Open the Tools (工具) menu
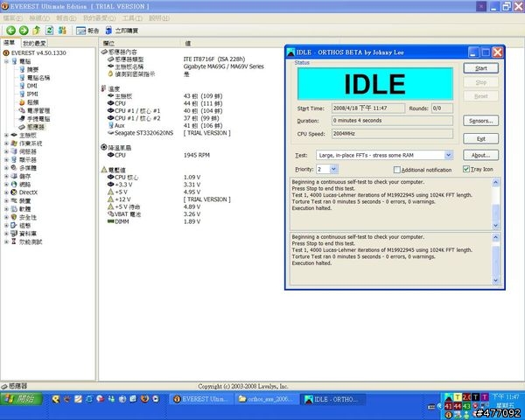This screenshot has width=525, height=420. (x=132, y=18)
